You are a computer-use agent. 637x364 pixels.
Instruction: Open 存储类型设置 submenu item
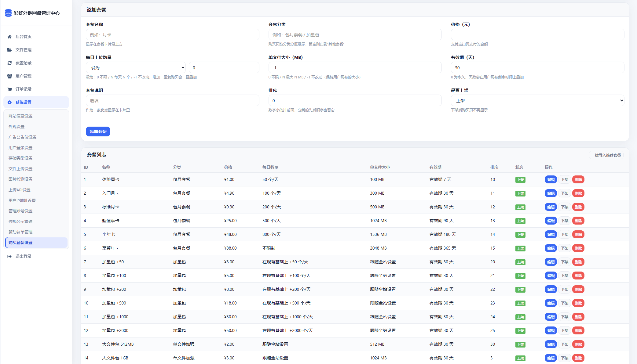click(x=20, y=158)
